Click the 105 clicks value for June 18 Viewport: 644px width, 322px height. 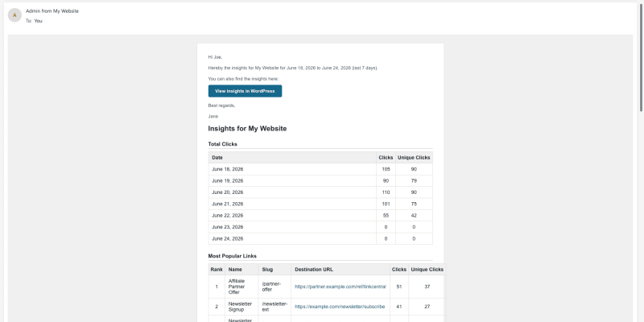click(386, 169)
